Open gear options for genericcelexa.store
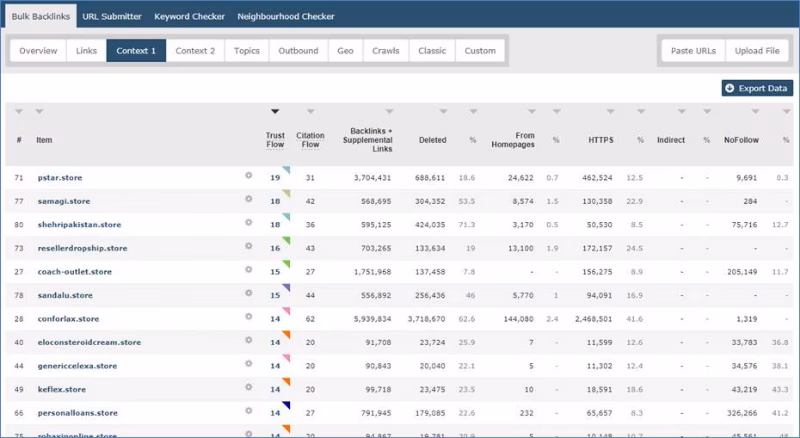This screenshot has width=800, height=438. 249,364
